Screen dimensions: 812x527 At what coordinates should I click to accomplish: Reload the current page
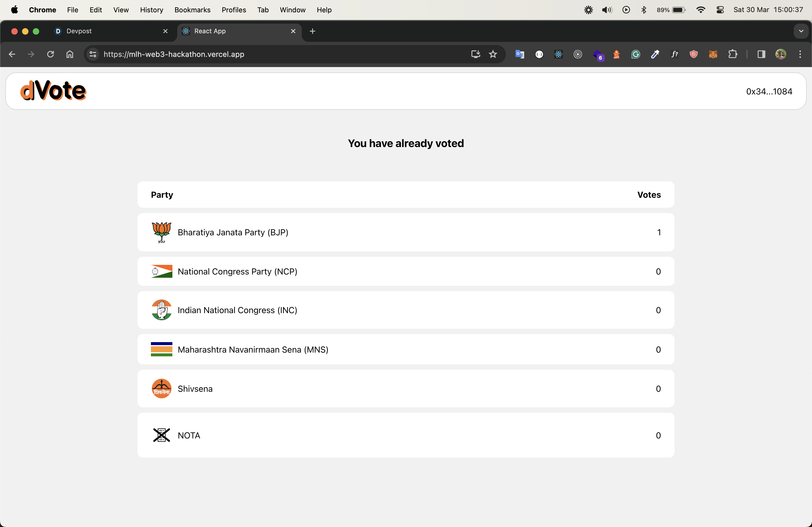click(50, 54)
